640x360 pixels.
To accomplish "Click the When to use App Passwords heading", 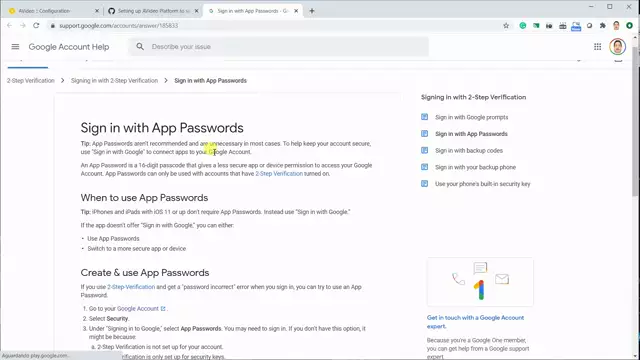I will pos(144,198).
